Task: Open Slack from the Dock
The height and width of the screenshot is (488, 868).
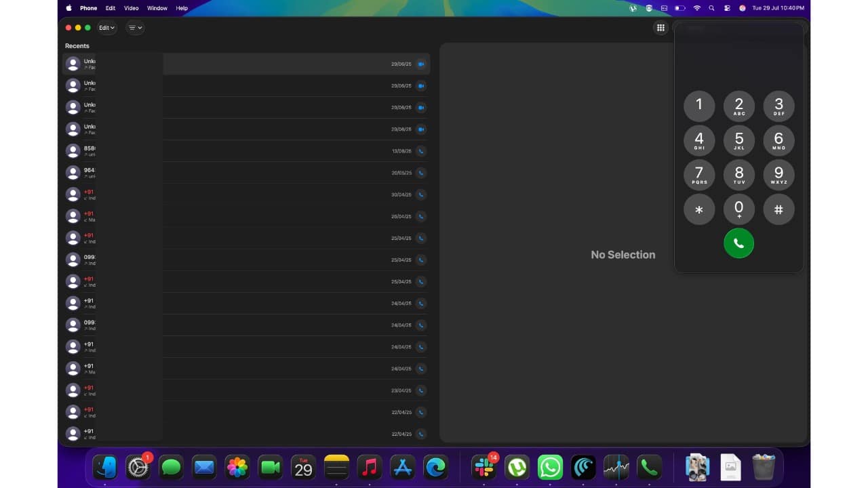Action: (484, 467)
